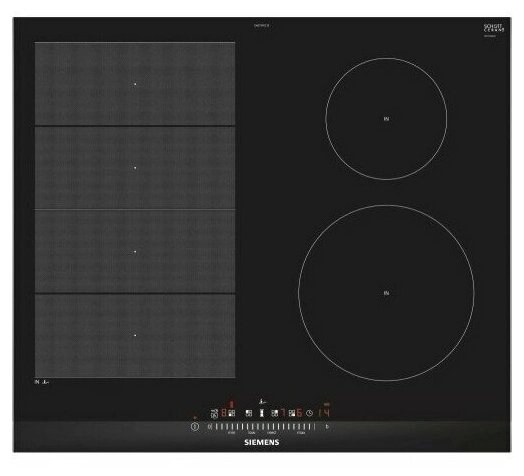Tap the large front-right induction ring
Viewport: 524px width, 476px height.
[x=386, y=293]
